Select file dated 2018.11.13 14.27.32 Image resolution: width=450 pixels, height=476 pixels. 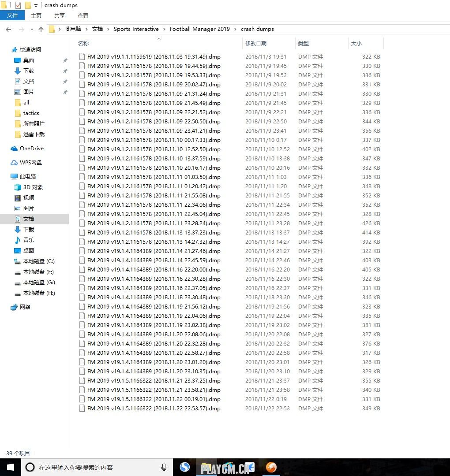[x=154, y=242]
